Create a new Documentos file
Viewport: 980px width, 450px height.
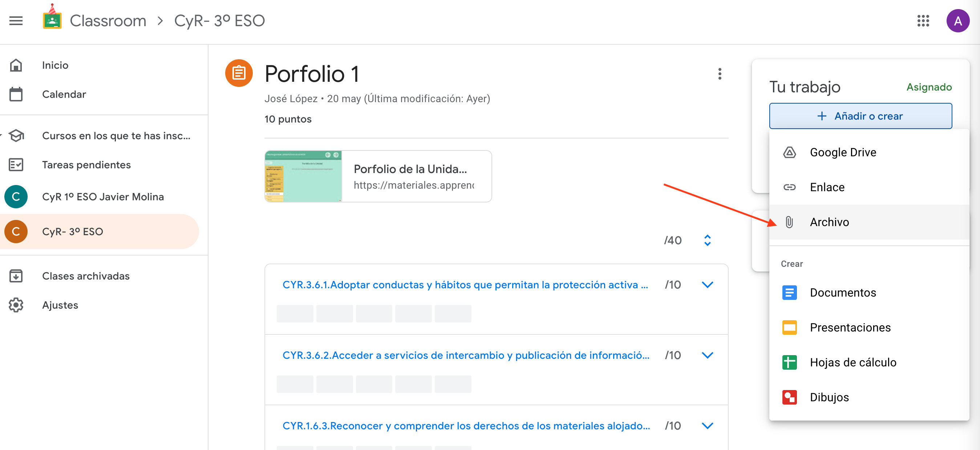pyautogui.click(x=842, y=292)
